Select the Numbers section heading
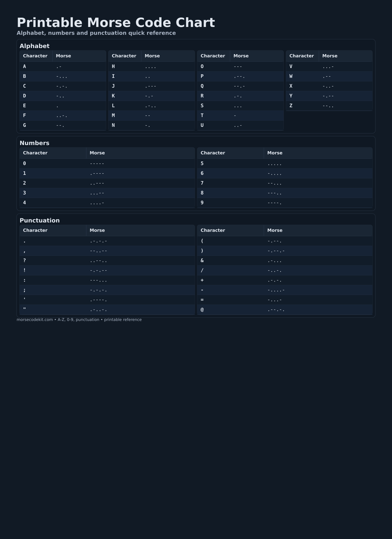392x539 pixels. click(35, 143)
